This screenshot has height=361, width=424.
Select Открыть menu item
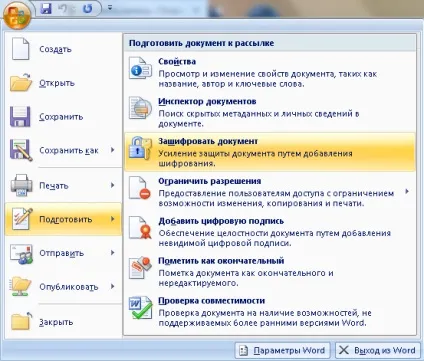coord(63,83)
